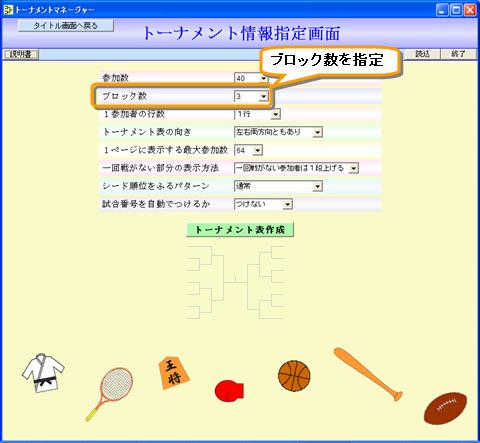
Task: Click the tennis racket icon
Action: (109, 394)
